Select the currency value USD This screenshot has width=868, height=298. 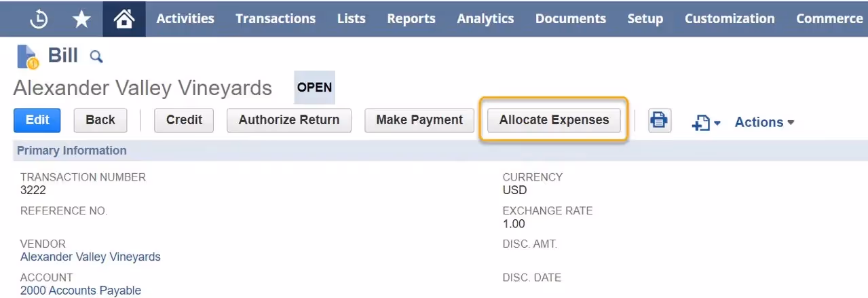click(x=514, y=191)
